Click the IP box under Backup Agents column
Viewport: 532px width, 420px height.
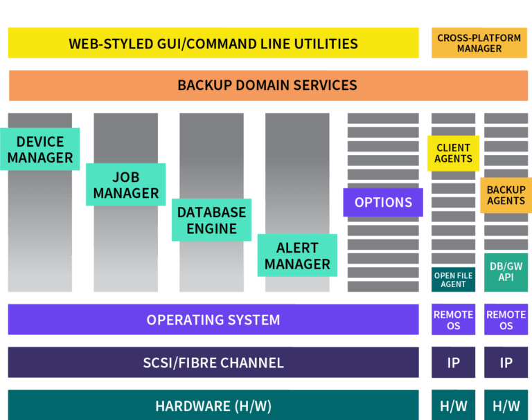point(506,363)
